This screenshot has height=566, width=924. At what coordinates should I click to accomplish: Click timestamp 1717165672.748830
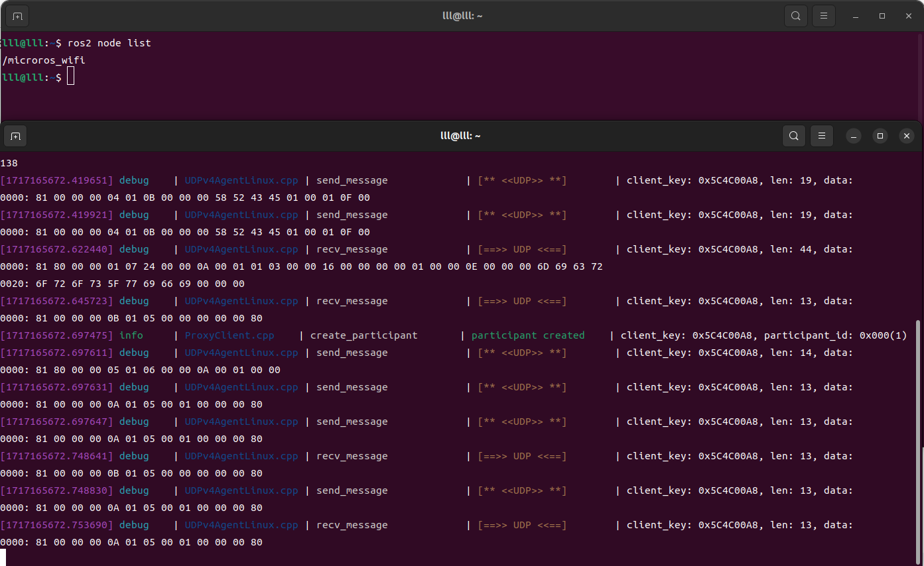pos(57,490)
